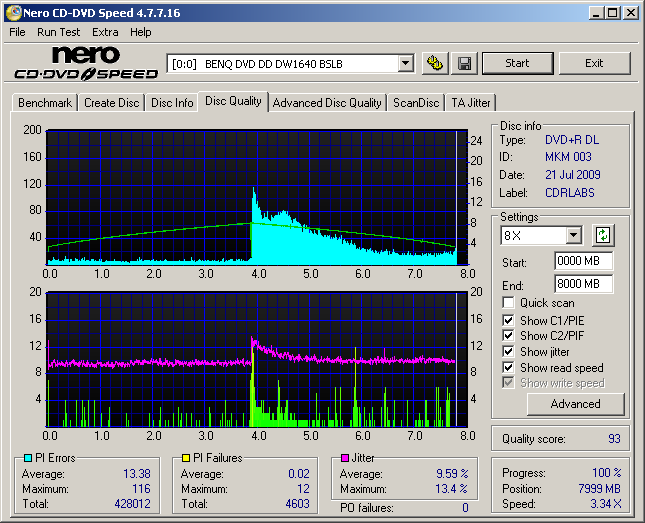This screenshot has height=523, width=645.
Task: Click the Quality score value 93
Action: (614, 439)
